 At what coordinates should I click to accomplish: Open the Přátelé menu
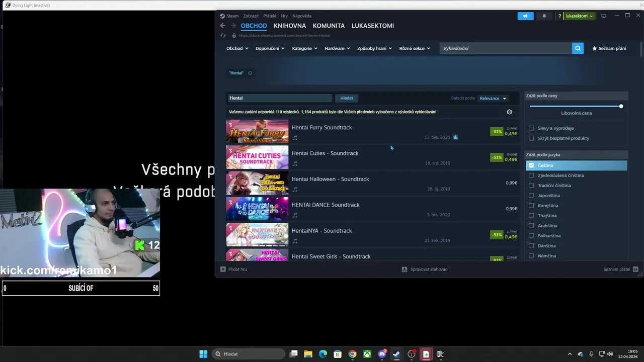coord(270,16)
